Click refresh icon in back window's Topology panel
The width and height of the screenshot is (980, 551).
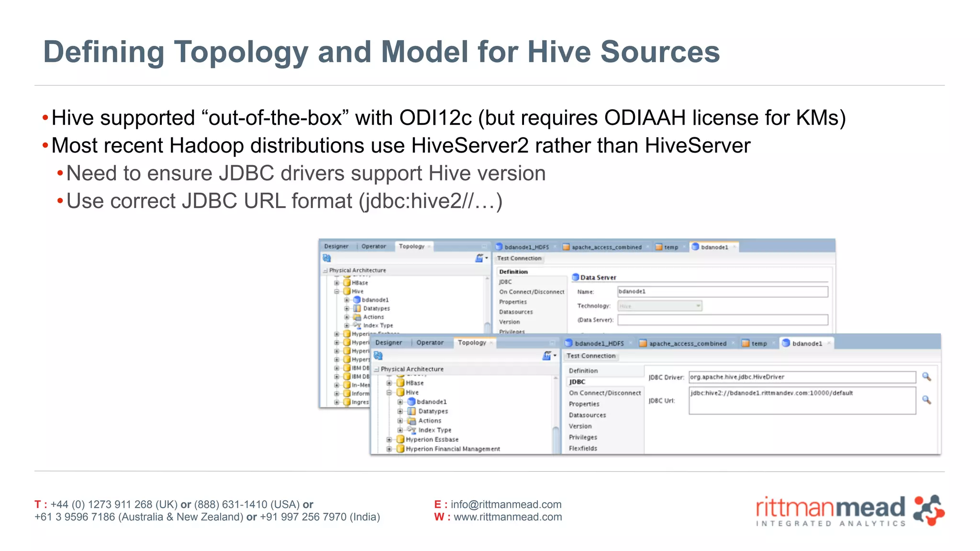(x=327, y=258)
